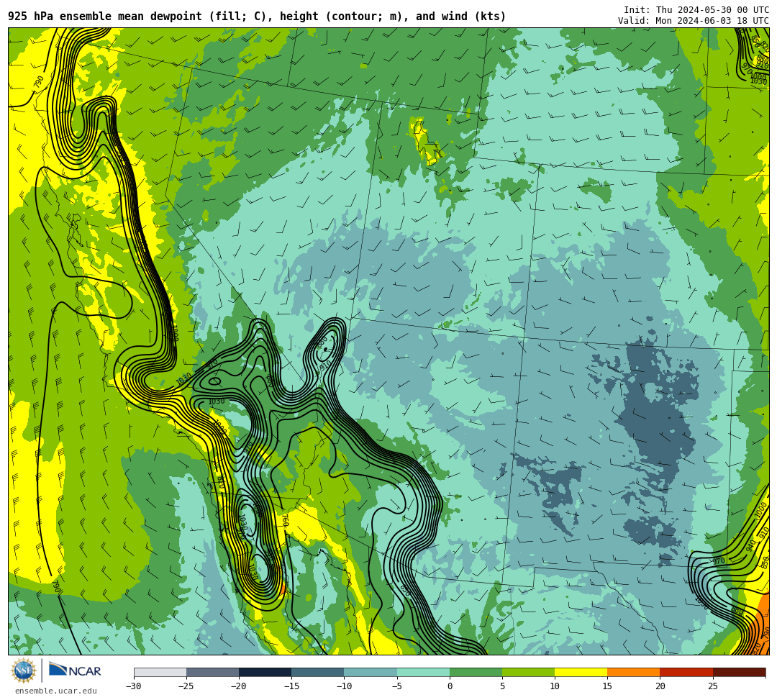Click the 25 label under the color bar
The image size is (777, 700).
(x=712, y=686)
